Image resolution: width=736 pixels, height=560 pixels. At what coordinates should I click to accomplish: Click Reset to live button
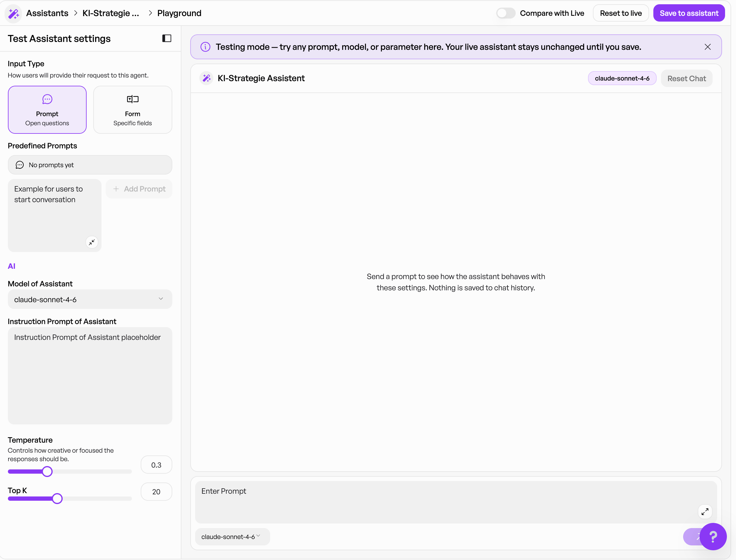(621, 13)
